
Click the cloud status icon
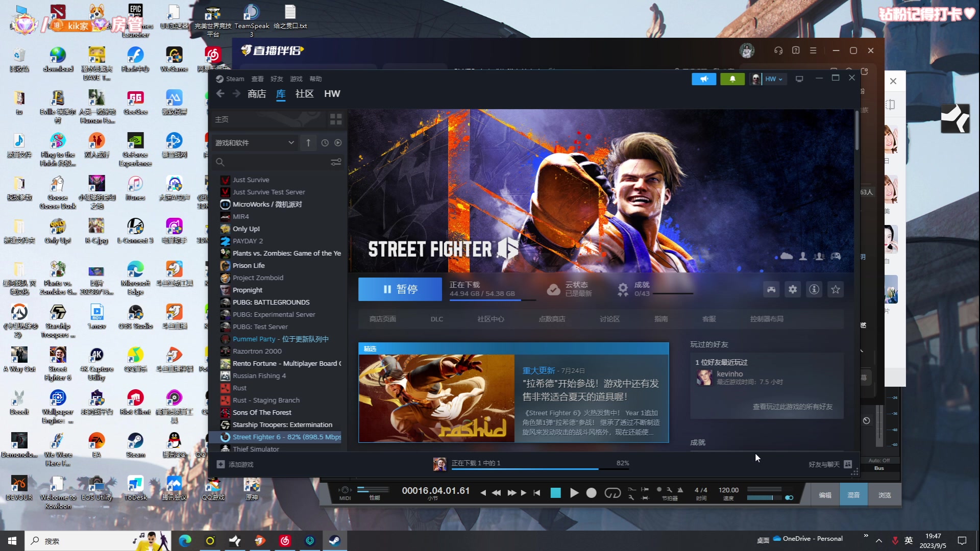[x=553, y=290]
